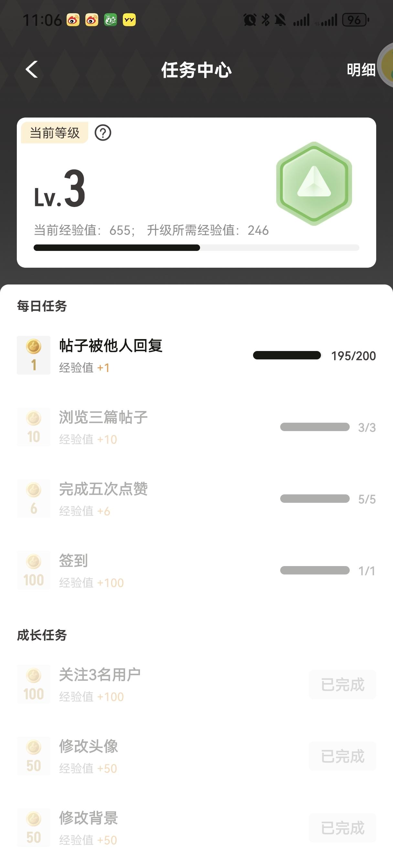Tap 已完成 button for 修改头像
The height and width of the screenshot is (868, 393).
[x=342, y=757]
